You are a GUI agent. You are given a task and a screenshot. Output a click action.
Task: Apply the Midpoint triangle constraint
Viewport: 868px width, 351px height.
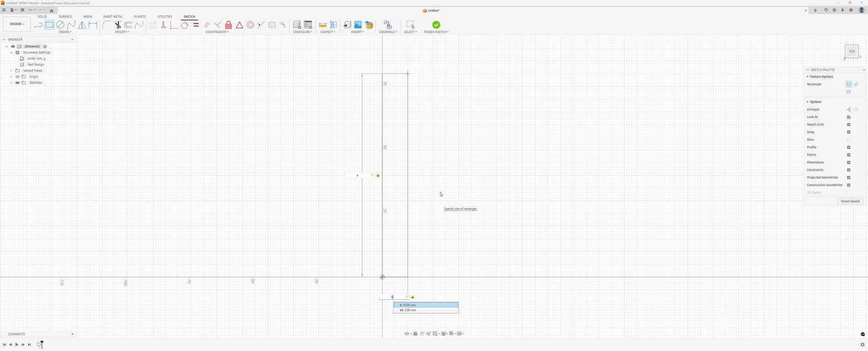pos(240,25)
